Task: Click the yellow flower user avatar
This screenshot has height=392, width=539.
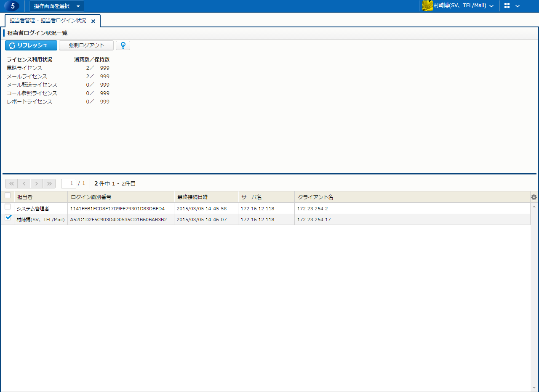Action: click(x=427, y=6)
